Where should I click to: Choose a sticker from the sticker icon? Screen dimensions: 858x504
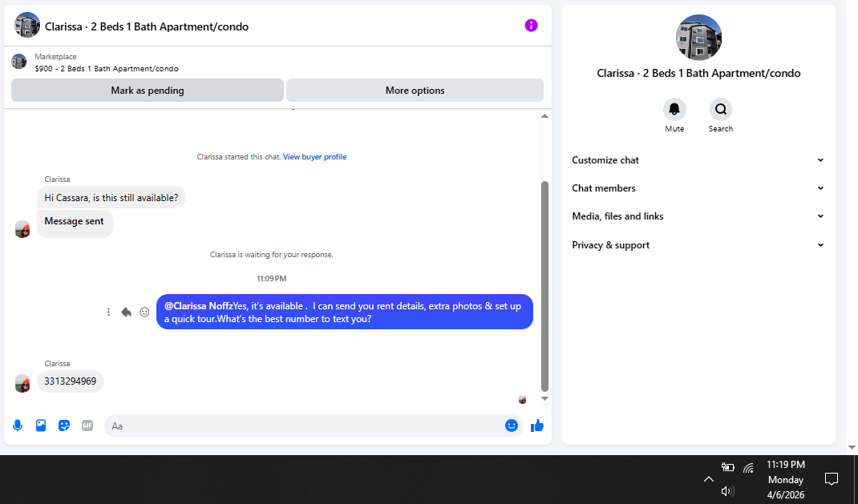pos(64,425)
